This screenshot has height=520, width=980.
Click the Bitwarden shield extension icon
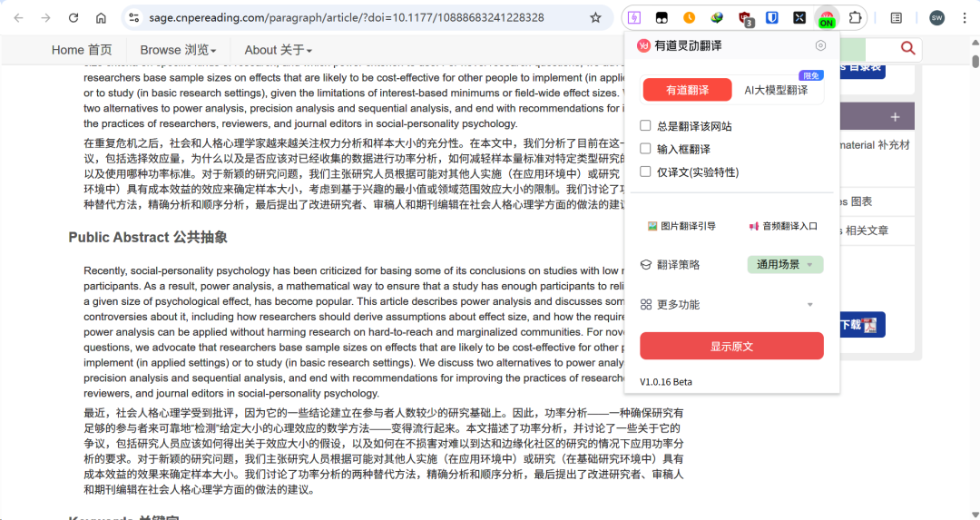(772, 18)
